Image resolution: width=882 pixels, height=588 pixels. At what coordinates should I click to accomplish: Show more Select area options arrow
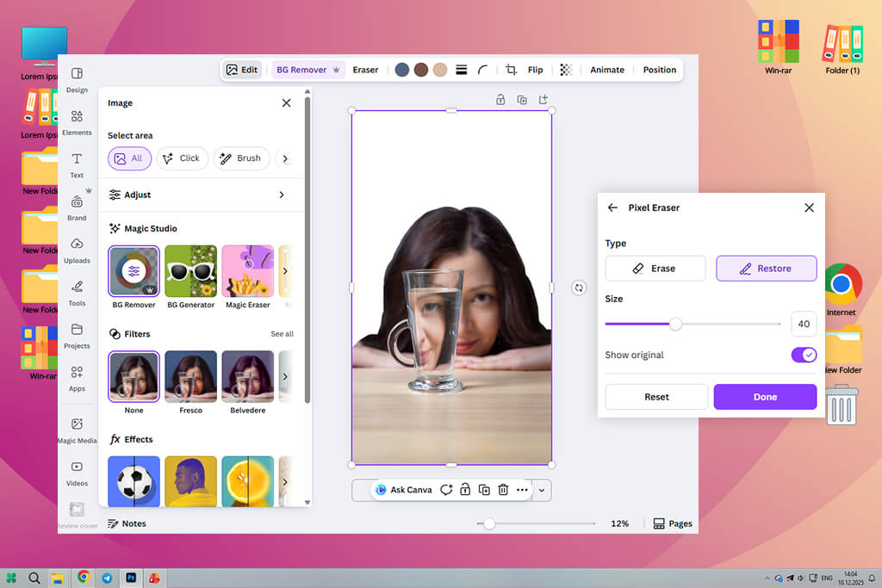click(x=285, y=158)
